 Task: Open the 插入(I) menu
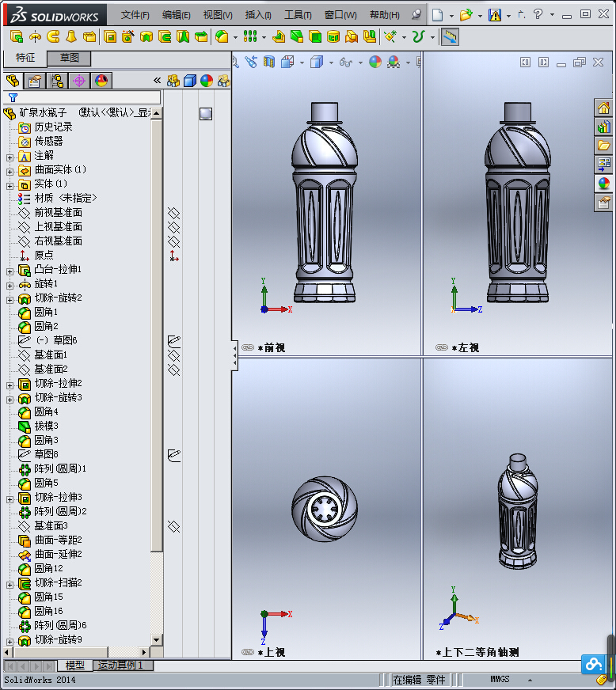click(x=258, y=15)
